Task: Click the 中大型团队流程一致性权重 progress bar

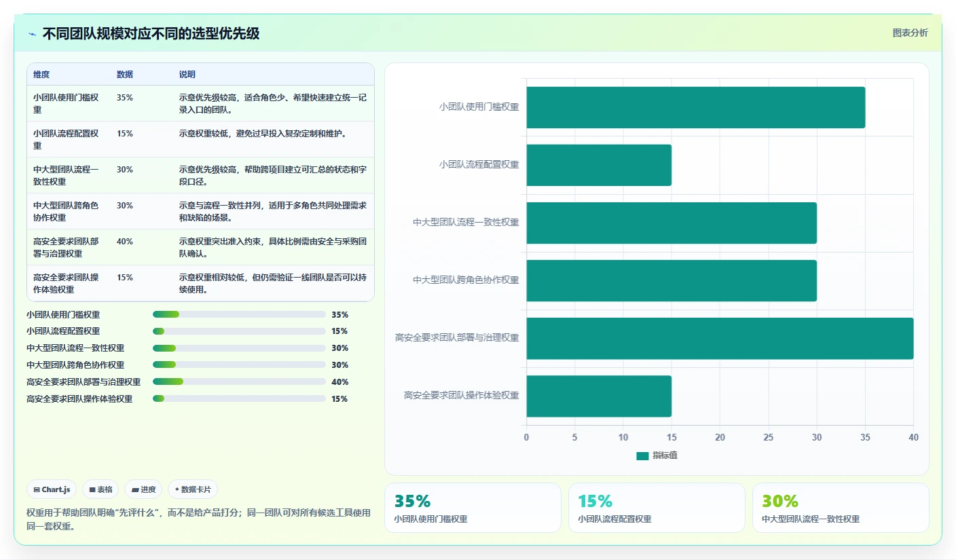Action: pos(239,348)
